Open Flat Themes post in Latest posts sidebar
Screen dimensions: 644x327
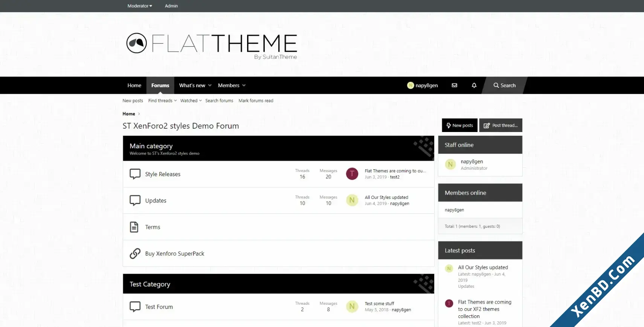[485, 309]
